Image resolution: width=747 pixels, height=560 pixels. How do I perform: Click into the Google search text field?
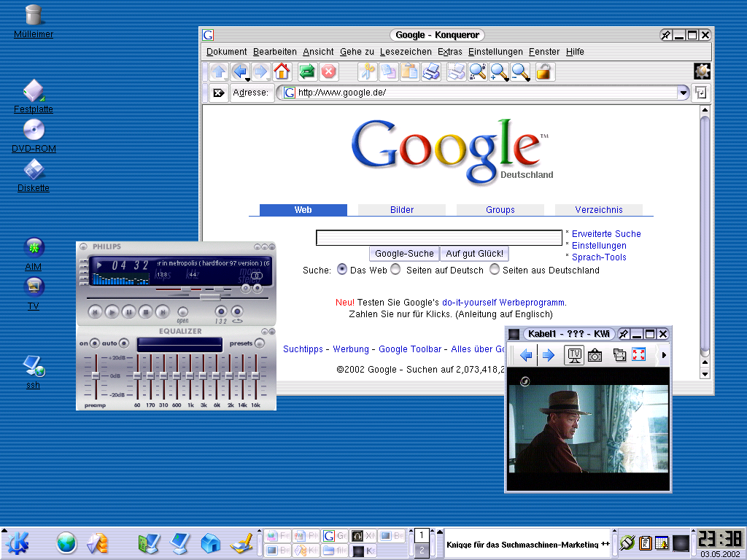coord(438,238)
